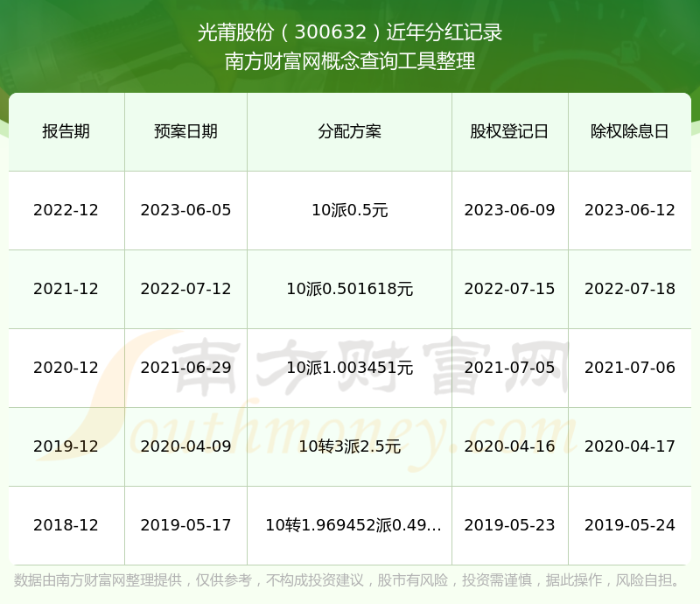Click the 2022-07-12 proposal date cell
The image size is (700, 604).
click(185, 289)
